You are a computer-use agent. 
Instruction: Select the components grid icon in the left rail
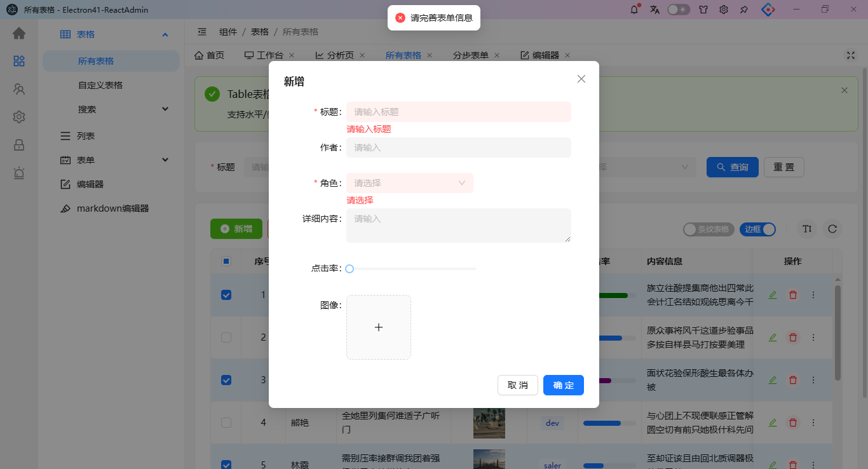pos(19,61)
